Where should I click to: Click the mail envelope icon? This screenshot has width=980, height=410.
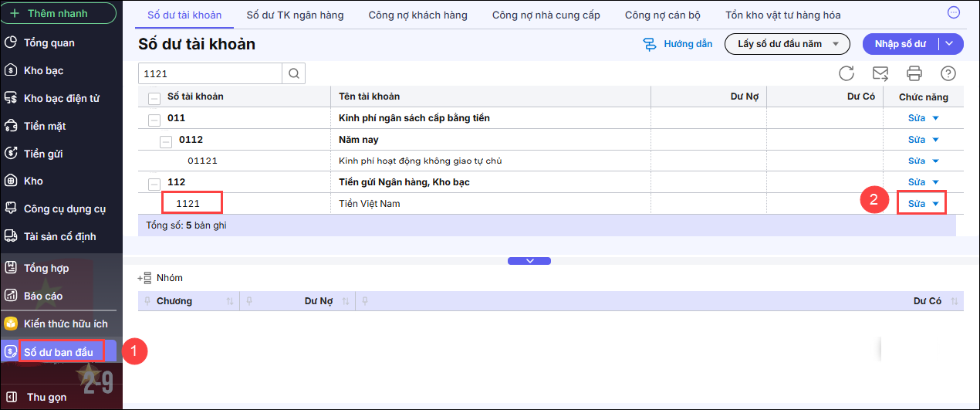880,73
